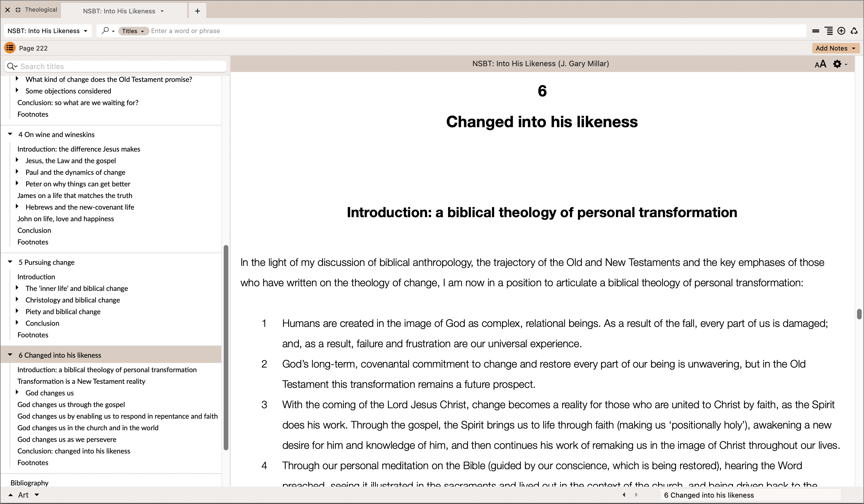Expand Piety and biblical change
Viewport: 864px width, 504px height.
click(17, 311)
